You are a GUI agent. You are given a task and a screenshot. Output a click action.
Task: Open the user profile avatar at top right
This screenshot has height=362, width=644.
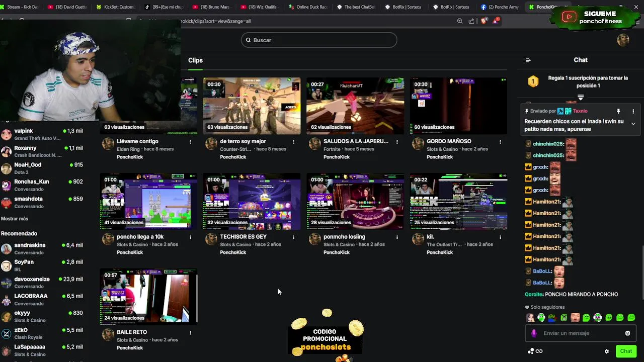(623, 40)
